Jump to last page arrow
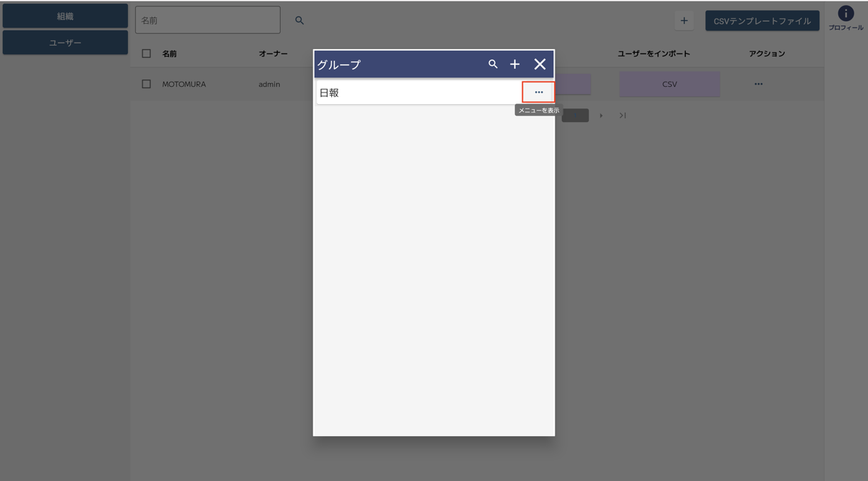Viewport: 868px width, 481px height. [622, 116]
